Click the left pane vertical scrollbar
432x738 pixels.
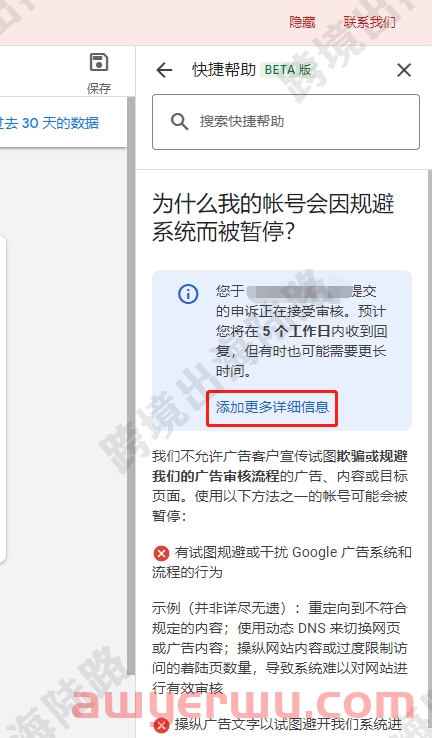pyautogui.click(x=131, y=386)
